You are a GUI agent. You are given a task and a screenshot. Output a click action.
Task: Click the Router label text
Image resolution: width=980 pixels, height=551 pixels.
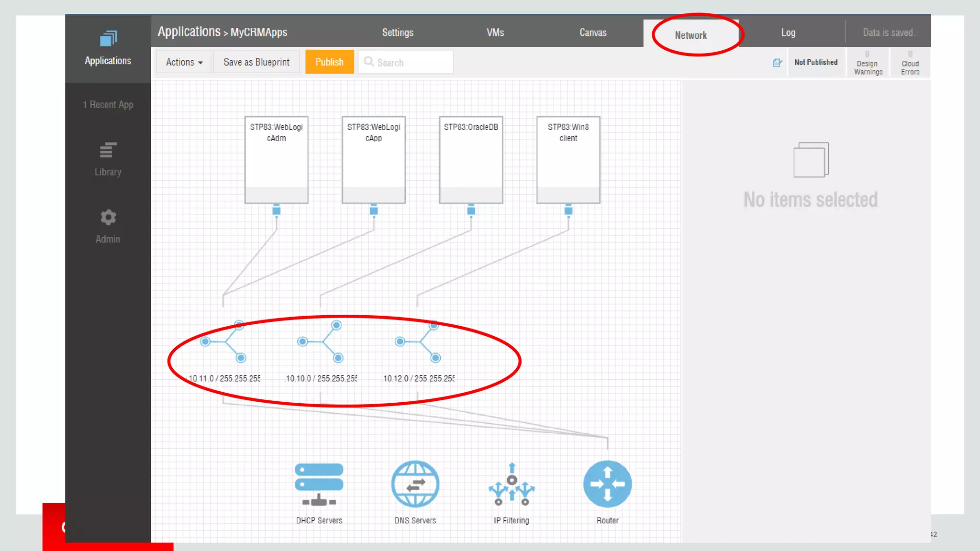pos(608,520)
